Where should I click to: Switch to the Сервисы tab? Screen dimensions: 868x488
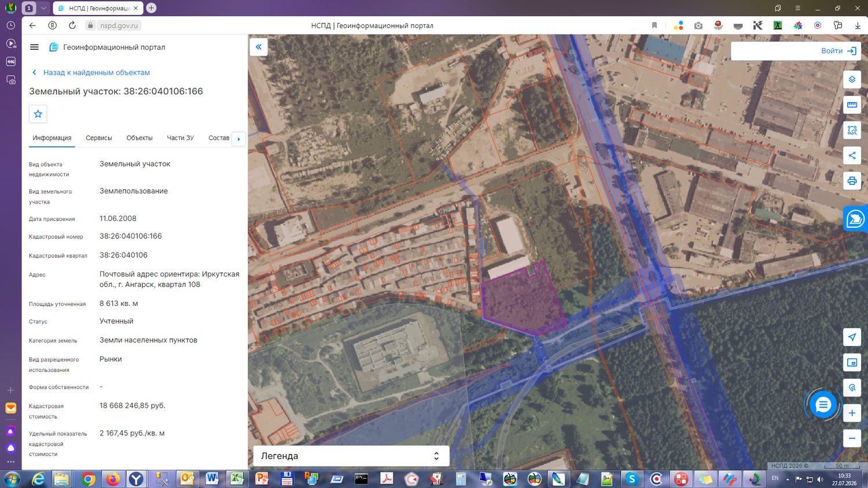coord(99,138)
